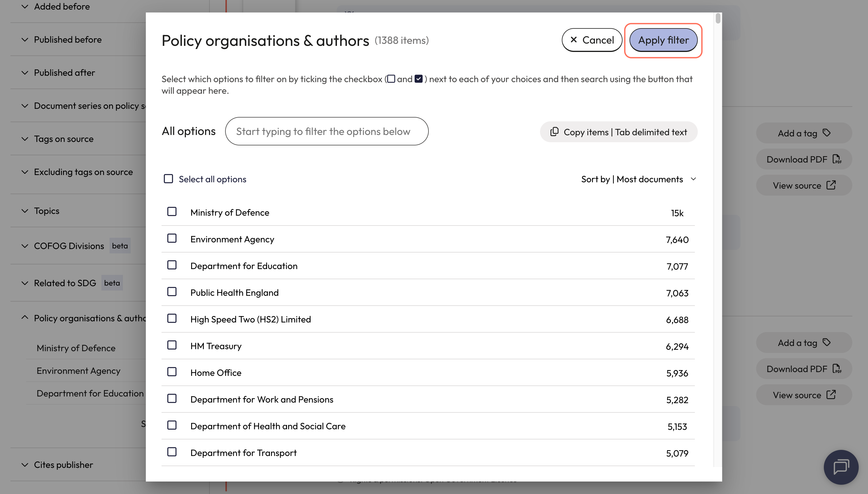Click copy icon in Copy items button
Screen dimensions: 868x494
click(x=554, y=132)
